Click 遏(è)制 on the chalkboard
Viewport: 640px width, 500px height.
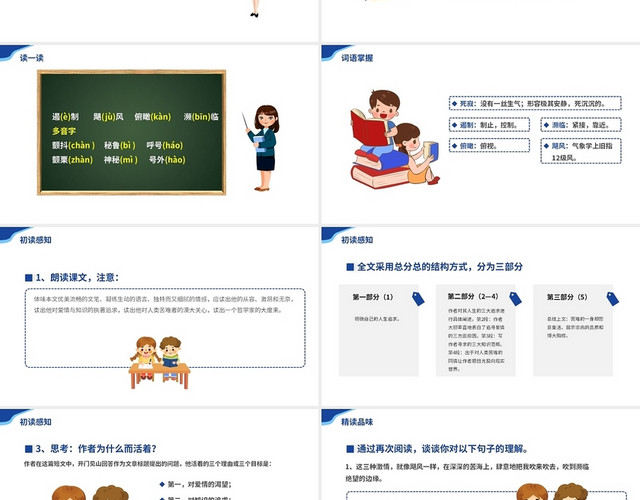(x=65, y=117)
